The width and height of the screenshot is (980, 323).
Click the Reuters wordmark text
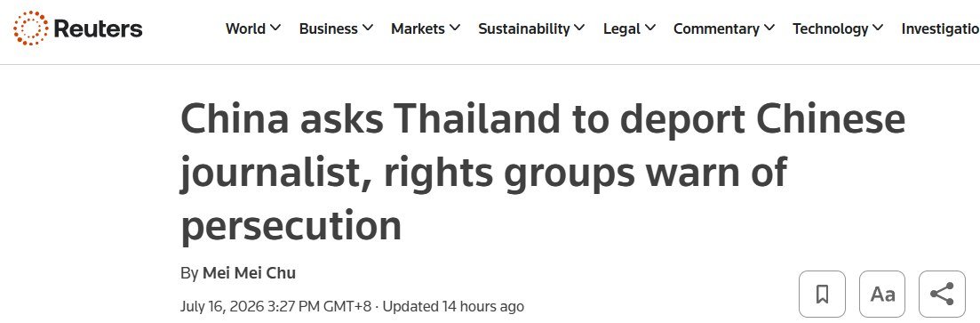point(98,28)
